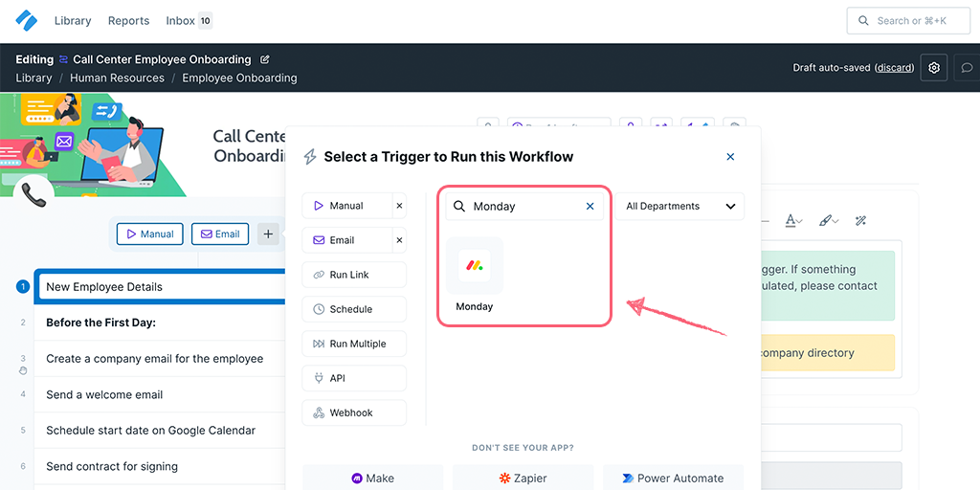Viewport: 980px width, 490px height.
Task: Open the text color dropdown
Action: click(x=793, y=221)
